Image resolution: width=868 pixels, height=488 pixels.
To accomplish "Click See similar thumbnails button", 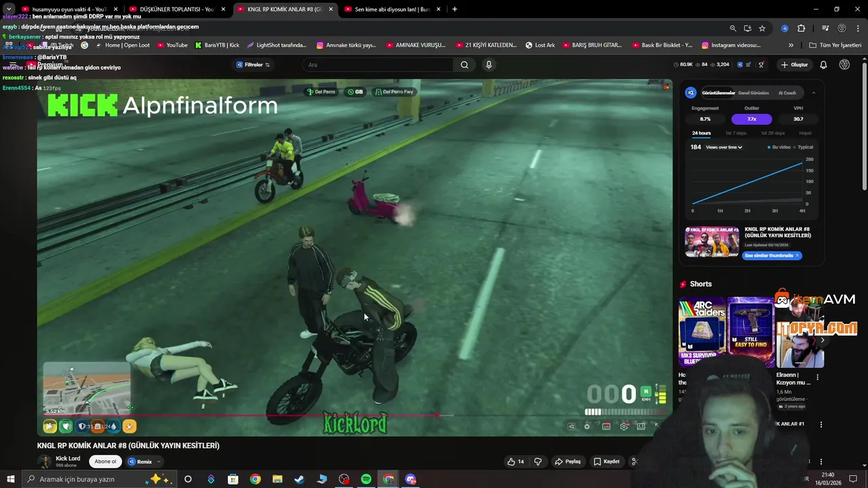I will [x=772, y=256].
